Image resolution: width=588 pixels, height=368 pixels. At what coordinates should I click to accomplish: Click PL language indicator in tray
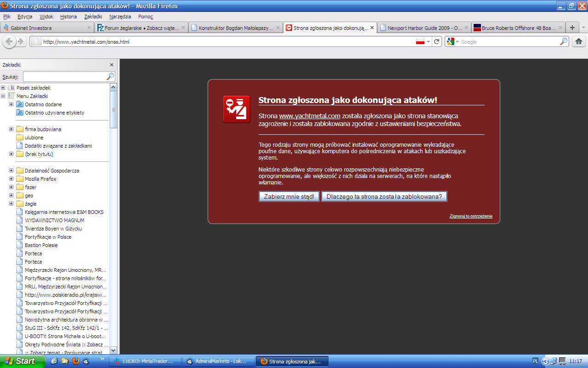(536, 361)
